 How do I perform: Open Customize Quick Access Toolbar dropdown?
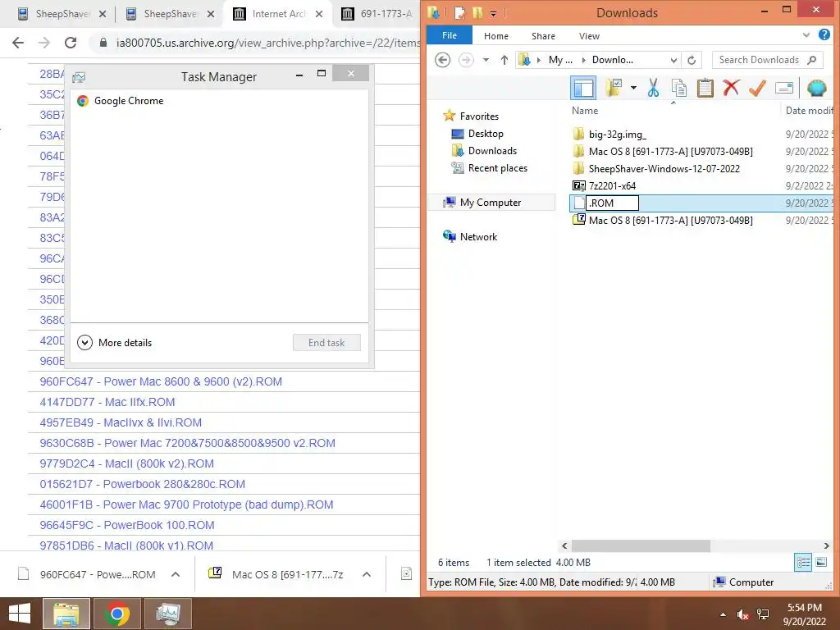click(x=493, y=13)
